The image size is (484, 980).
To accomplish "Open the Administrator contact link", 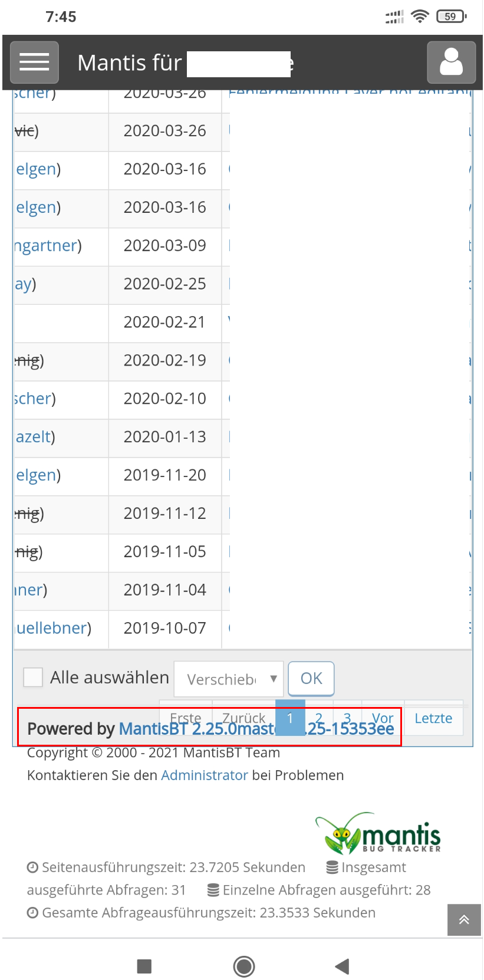I will click(204, 775).
